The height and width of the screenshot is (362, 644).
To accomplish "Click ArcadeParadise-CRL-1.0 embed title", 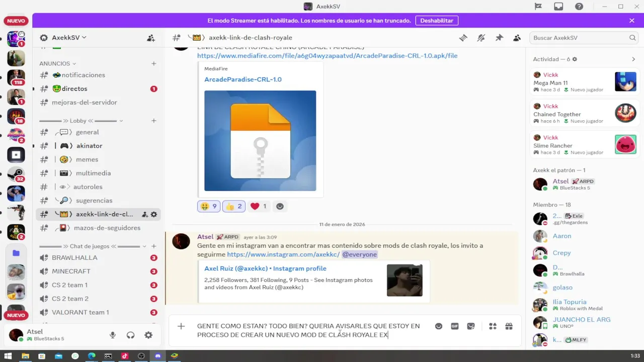I will point(243,79).
